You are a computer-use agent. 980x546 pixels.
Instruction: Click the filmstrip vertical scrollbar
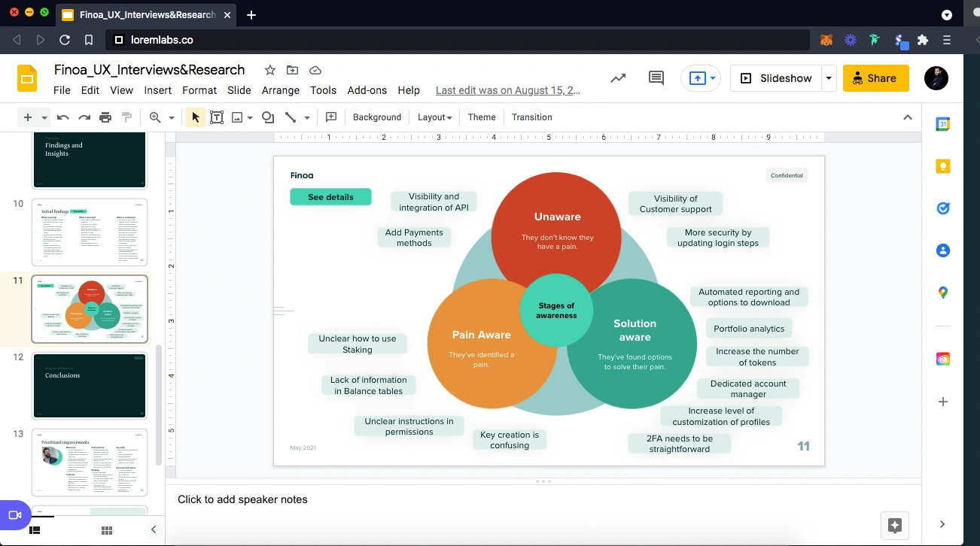158,405
